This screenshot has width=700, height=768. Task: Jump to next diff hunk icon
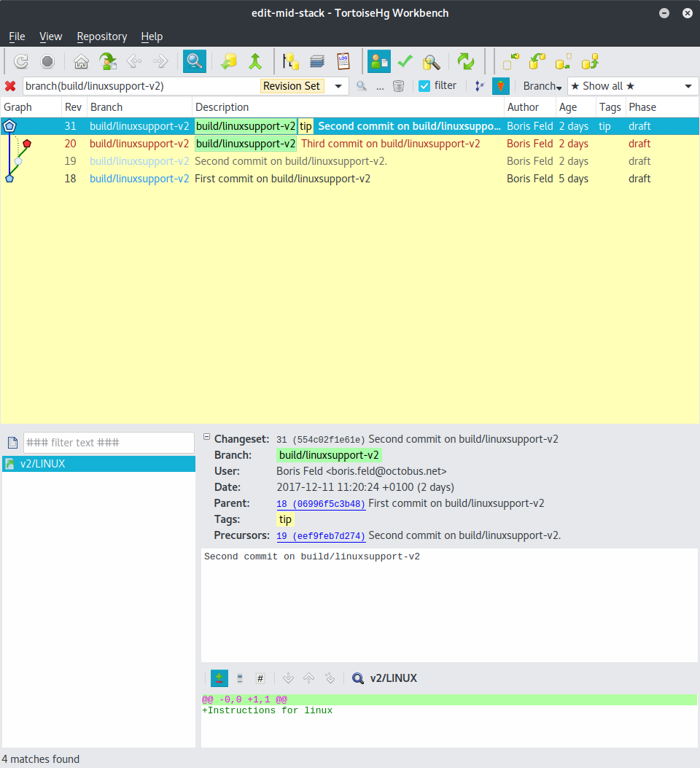tap(288, 678)
